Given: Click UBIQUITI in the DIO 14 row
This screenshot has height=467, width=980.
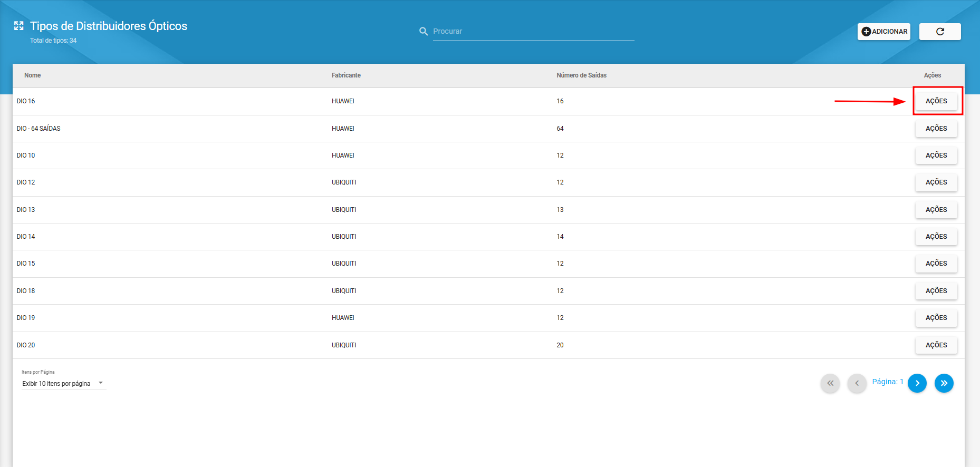Looking at the screenshot, I should [x=344, y=237].
